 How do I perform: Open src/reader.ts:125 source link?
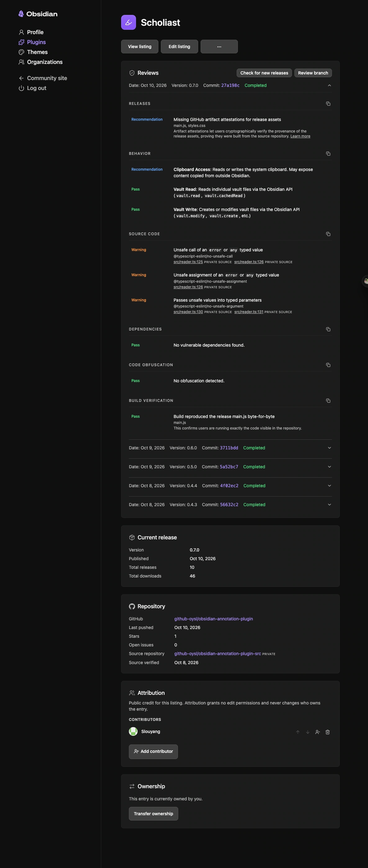[188, 262]
